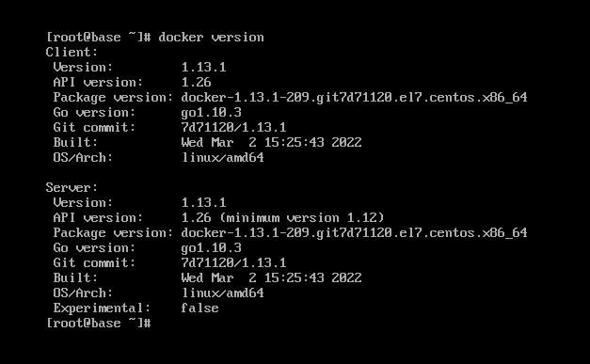Click the Experimental false value

(199, 308)
